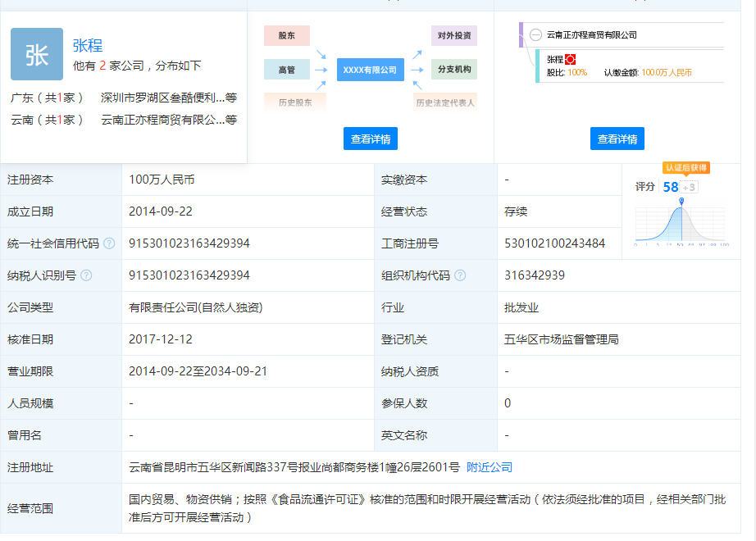Click 他有 2 家公司 summary text
The width and height of the screenshot is (756, 541).
point(137,66)
